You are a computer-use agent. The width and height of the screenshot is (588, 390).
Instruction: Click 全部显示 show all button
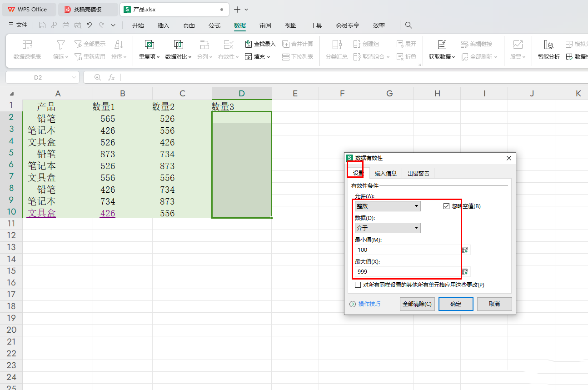click(x=90, y=44)
